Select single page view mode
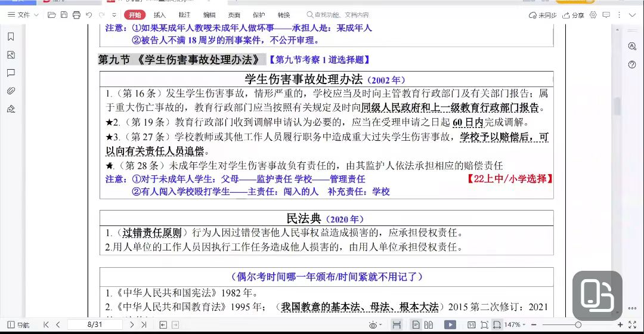 (x=416, y=325)
